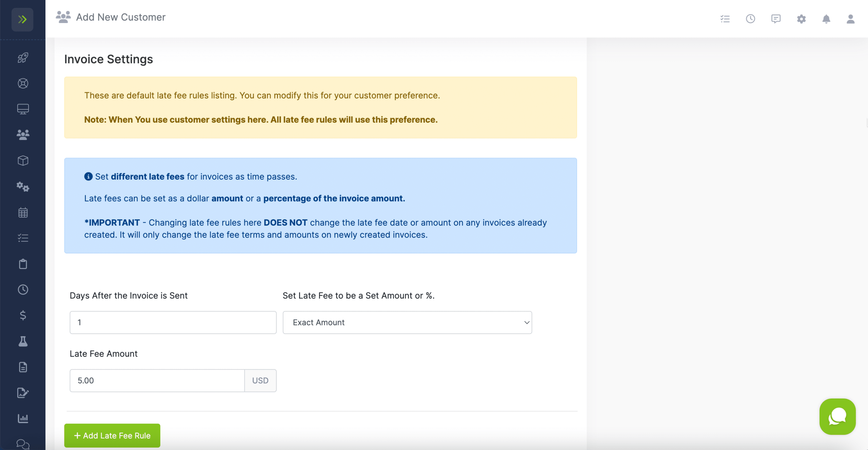868x450 pixels.
Task: Expand the Exact Amount late fee dropdown
Action: 407,323
